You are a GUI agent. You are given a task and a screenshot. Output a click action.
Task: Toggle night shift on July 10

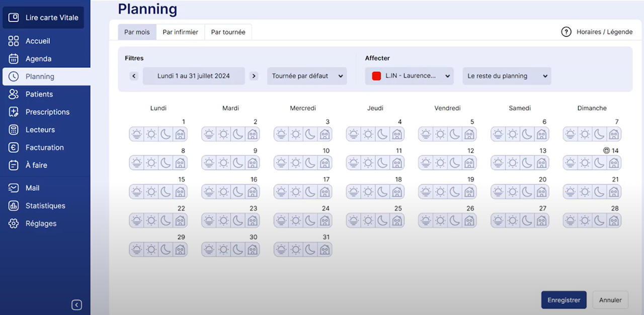point(310,163)
